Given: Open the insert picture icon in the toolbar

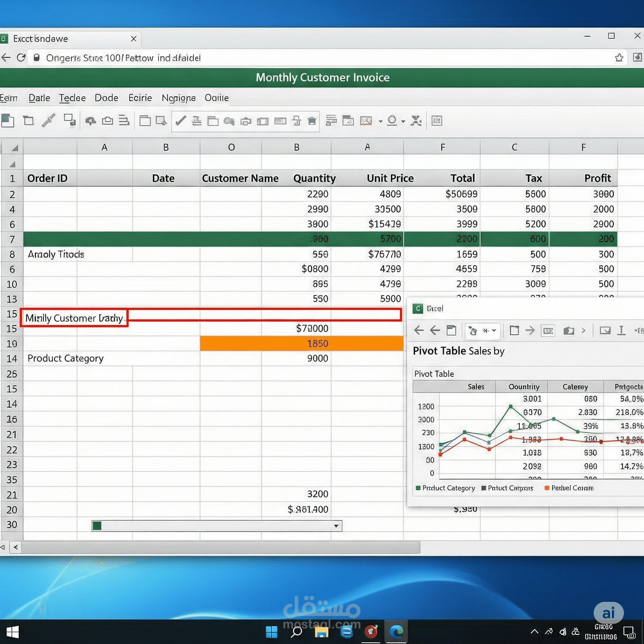Looking at the screenshot, I should click(x=365, y=121).
